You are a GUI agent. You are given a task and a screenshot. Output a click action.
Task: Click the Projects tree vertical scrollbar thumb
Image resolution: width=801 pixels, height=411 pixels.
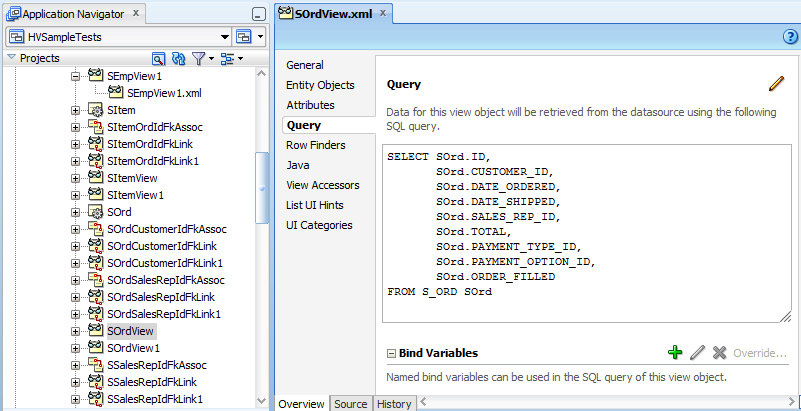[x=262, y=187]
